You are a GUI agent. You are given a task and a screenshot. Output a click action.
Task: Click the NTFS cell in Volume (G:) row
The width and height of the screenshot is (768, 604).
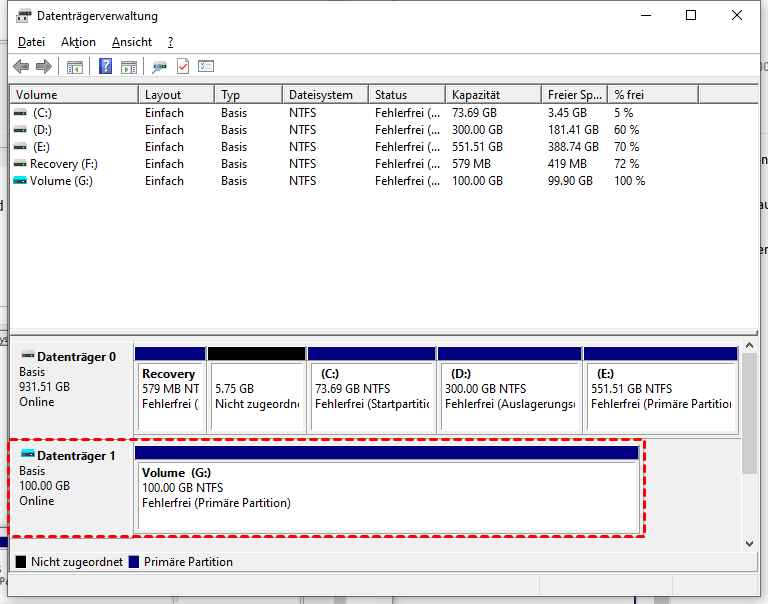(x=302, y=181)
